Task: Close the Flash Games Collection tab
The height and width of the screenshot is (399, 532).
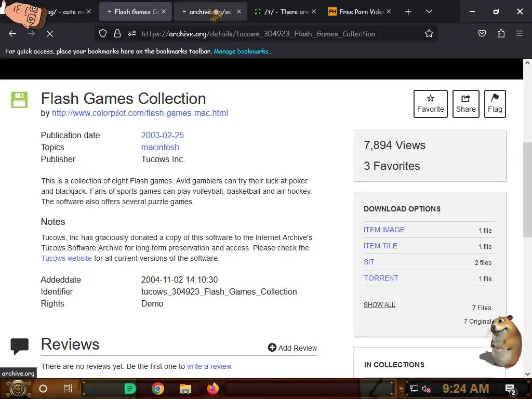Action: [164, 11]
